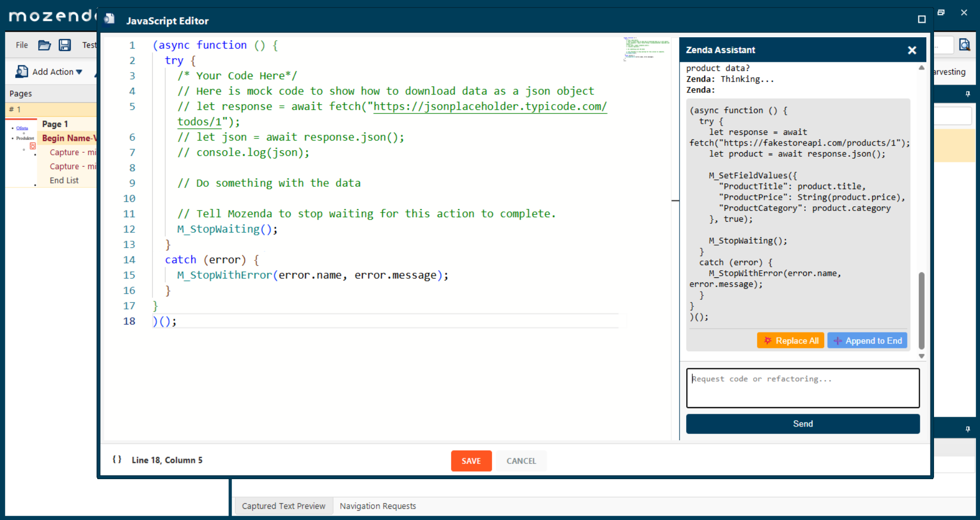Click the Pages panel header
Image resolution: width=980 pixels, height=520 pixels.
51,93
